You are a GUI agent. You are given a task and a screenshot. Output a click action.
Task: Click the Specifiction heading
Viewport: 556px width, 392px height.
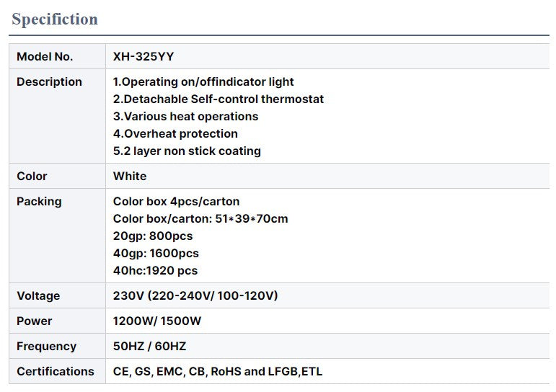(x=55, y=19)
